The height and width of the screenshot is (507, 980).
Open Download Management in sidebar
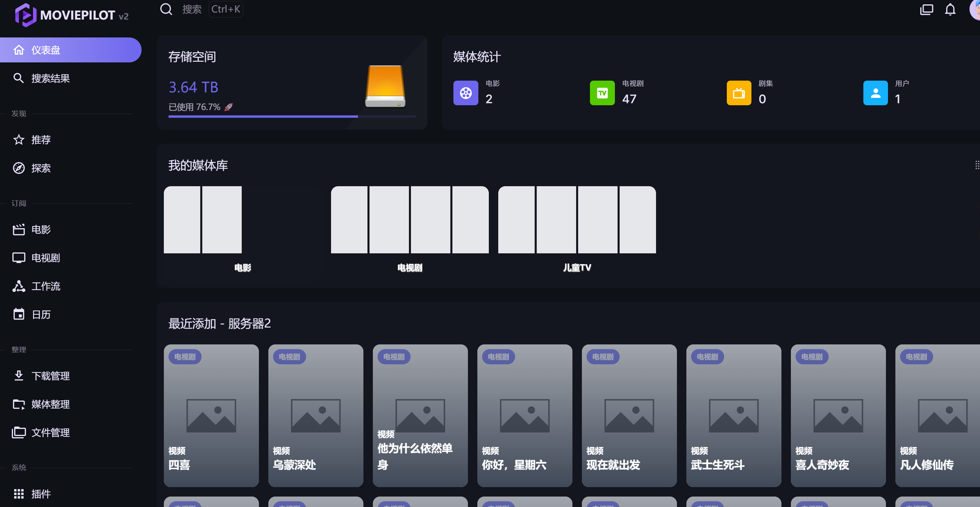[x=50, y=376]
